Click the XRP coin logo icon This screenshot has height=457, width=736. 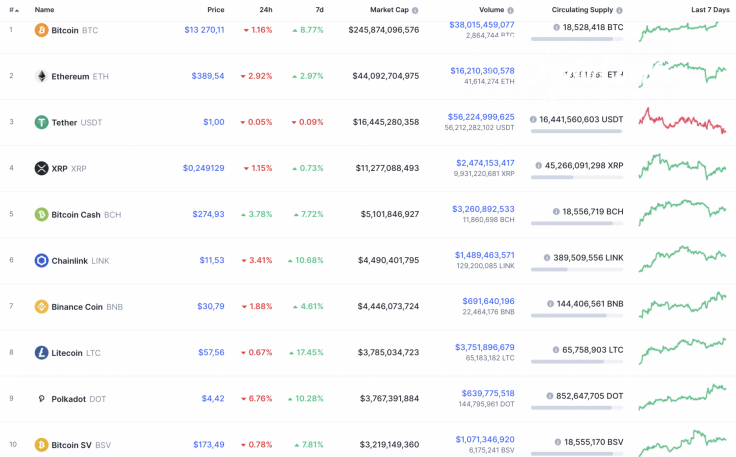(x=41, y=168)
